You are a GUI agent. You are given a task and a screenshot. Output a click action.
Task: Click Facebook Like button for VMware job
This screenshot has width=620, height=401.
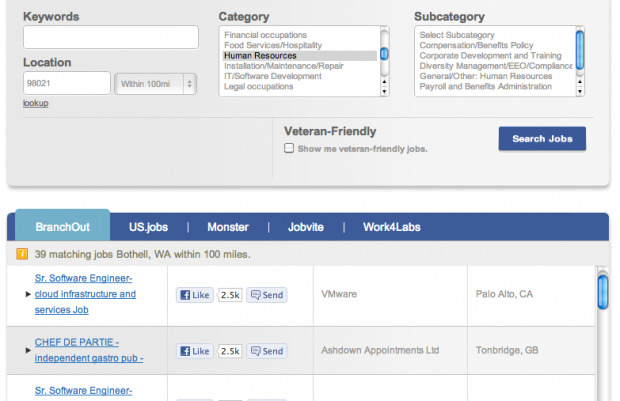[x=195, y=295]
